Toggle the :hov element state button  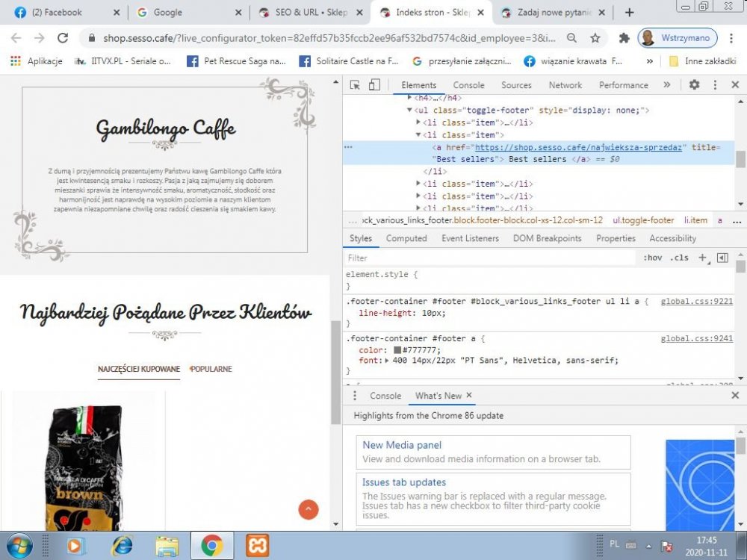tap(653, 258)
